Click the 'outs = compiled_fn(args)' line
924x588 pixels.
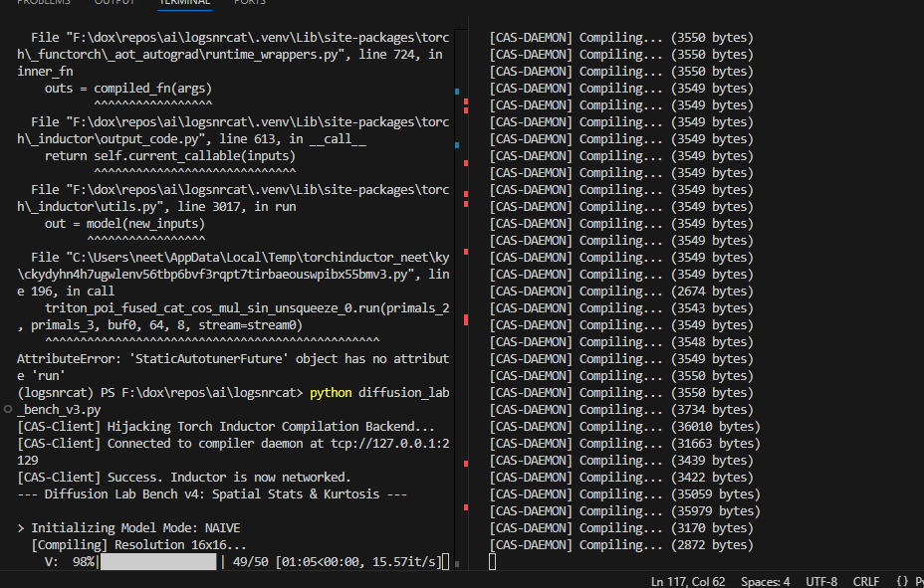point(127,89)
